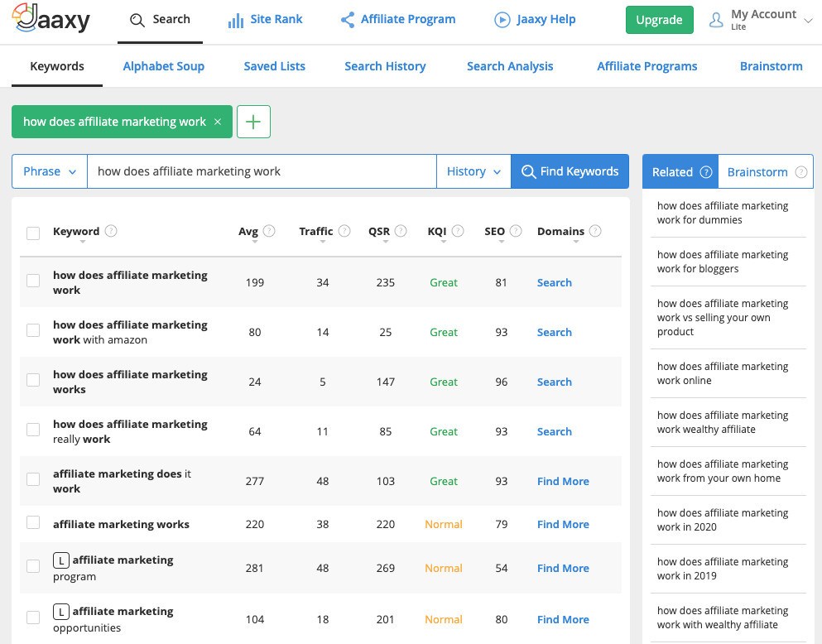Check the 'work with amazon' keyword row
The height and width of the screenshot is (644, 822).
tap(33, 330)
